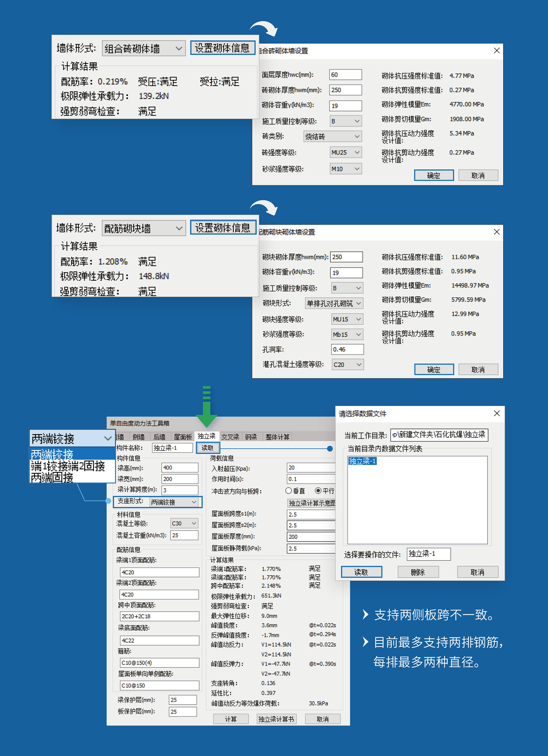Click 删除 in the 请选择数据文件 dialog
The width and height of the screenshot is (548, 756).
point(418,572)
